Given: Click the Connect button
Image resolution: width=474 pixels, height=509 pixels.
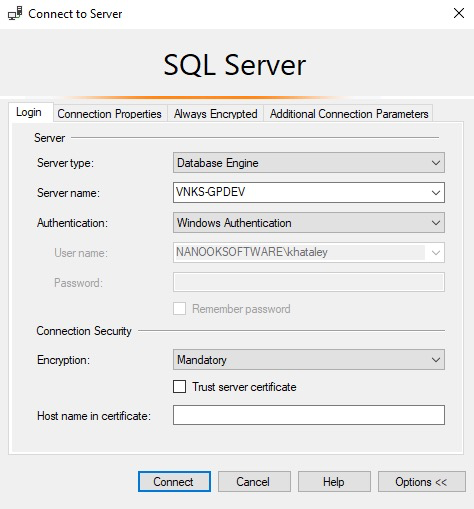Looking at the screenshot, I should click(x=174, y=481).
